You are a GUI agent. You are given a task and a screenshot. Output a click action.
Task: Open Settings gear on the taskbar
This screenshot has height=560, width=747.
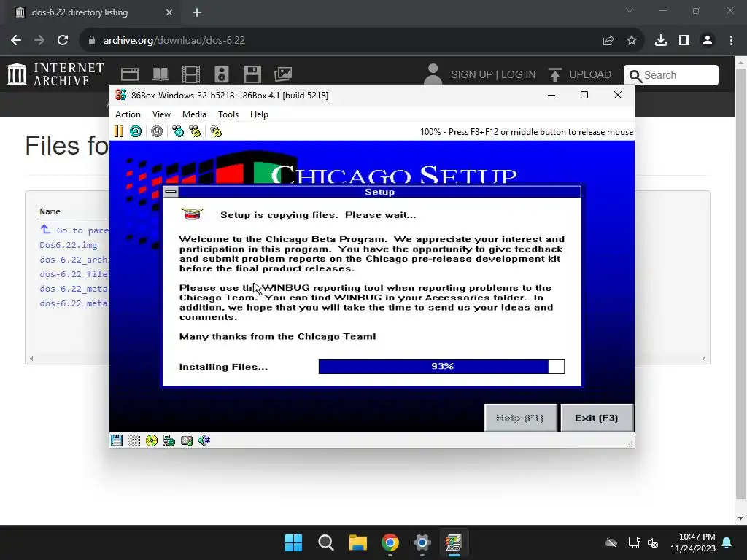pos(422,542)
